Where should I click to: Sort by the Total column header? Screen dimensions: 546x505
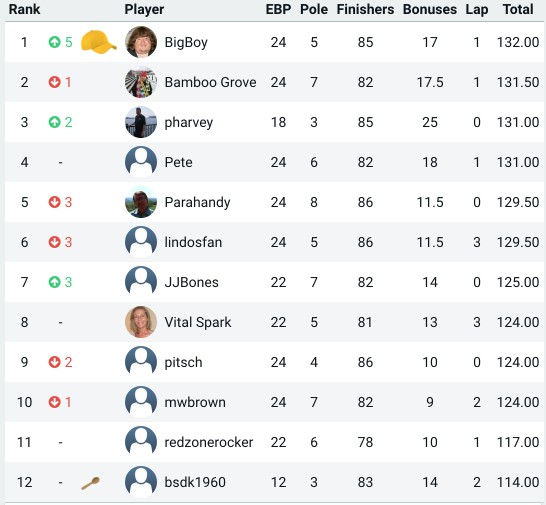(518, 9)
